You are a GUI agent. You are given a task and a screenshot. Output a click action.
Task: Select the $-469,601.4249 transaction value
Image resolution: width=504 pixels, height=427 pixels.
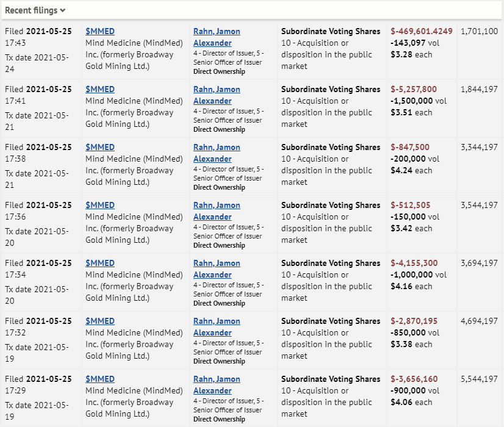click(422, 31)
